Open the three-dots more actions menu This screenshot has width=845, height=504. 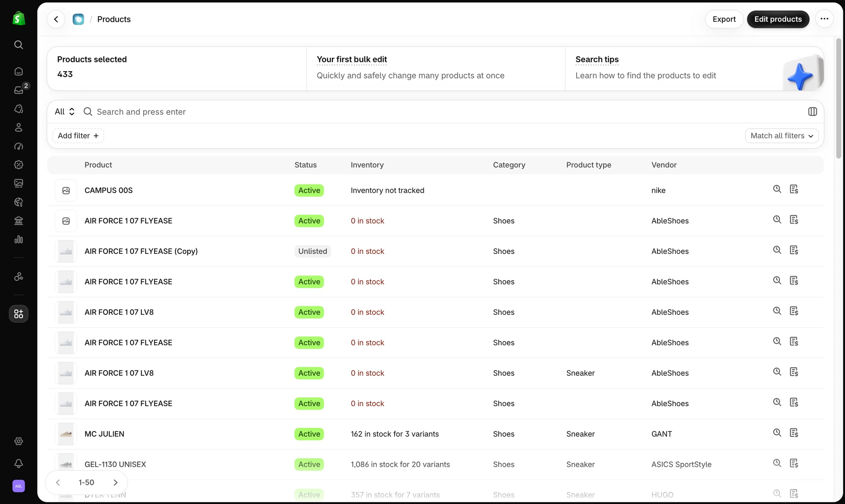click(x=824, y=19)
